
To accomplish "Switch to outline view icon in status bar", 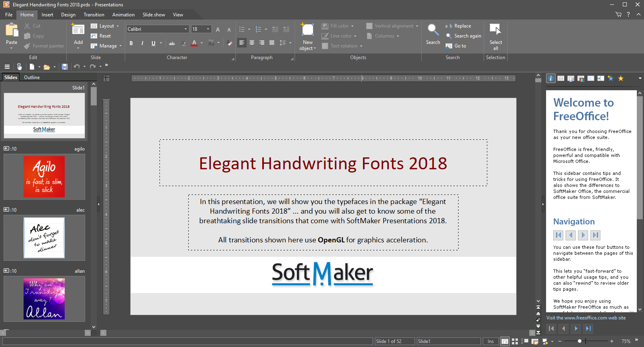I will pos(525,341).
